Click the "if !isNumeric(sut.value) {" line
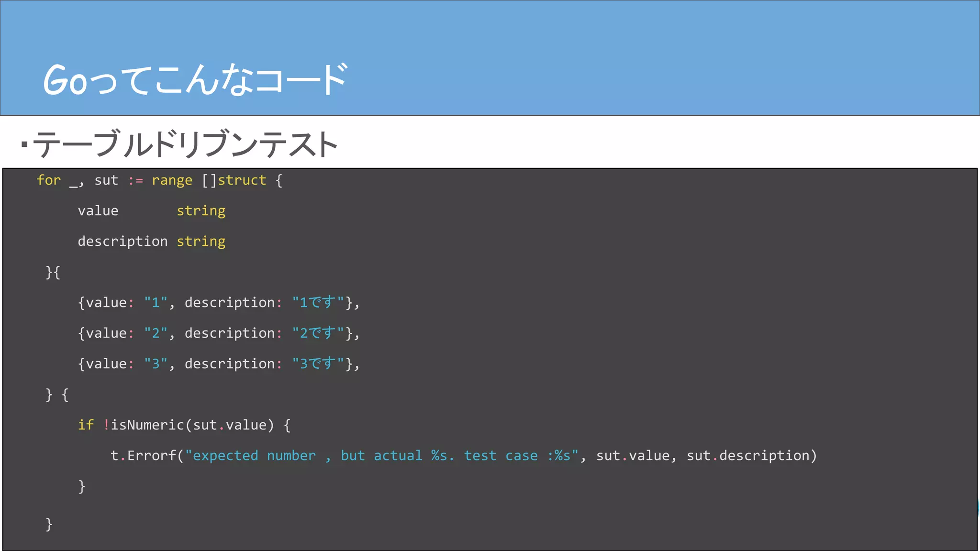The height and width of the screenshot is (551, 980). [184, 425]
